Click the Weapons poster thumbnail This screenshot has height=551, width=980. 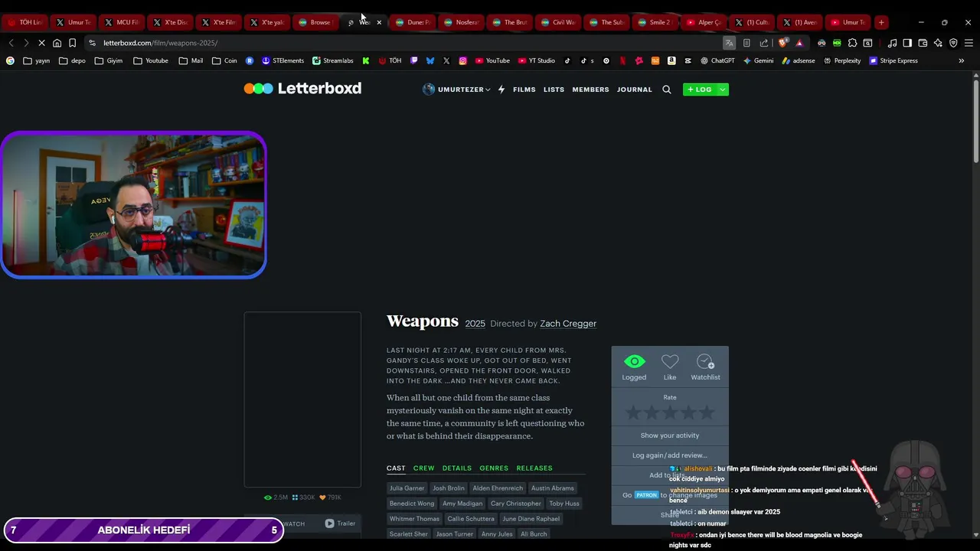(x=302, y=399)
